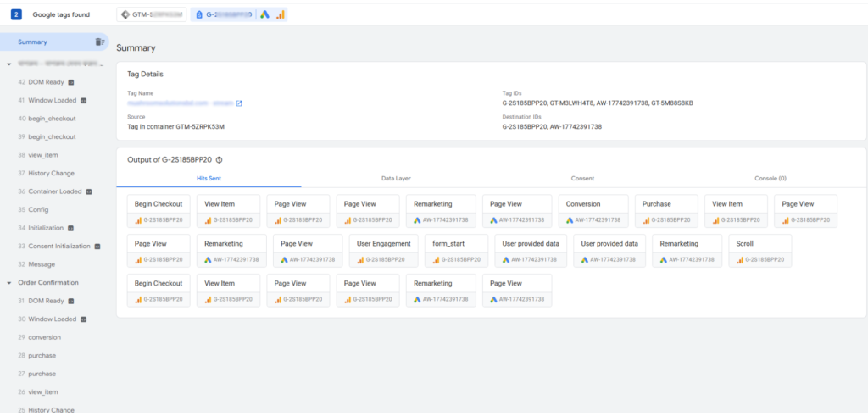Select the GTM container tag chip
Viewport: 868px width, 416px height.
(x=151, y=14)
